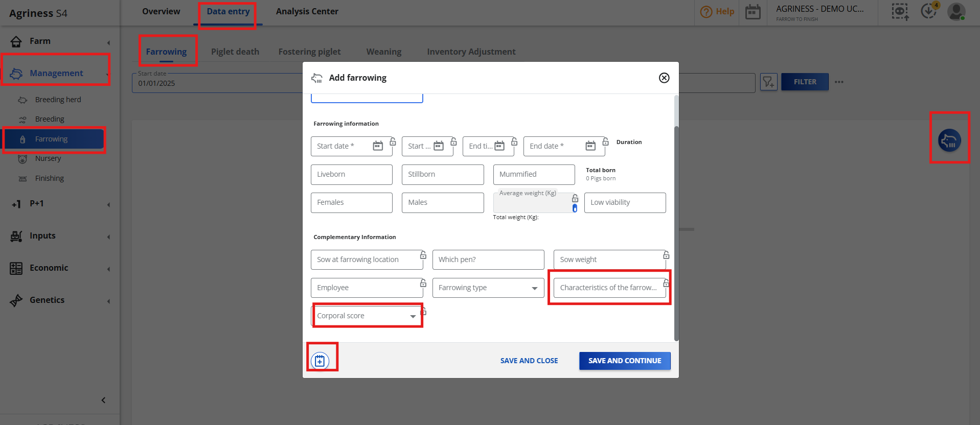
Task: Click the top bar calendar icon
Action: coord(753,12)
